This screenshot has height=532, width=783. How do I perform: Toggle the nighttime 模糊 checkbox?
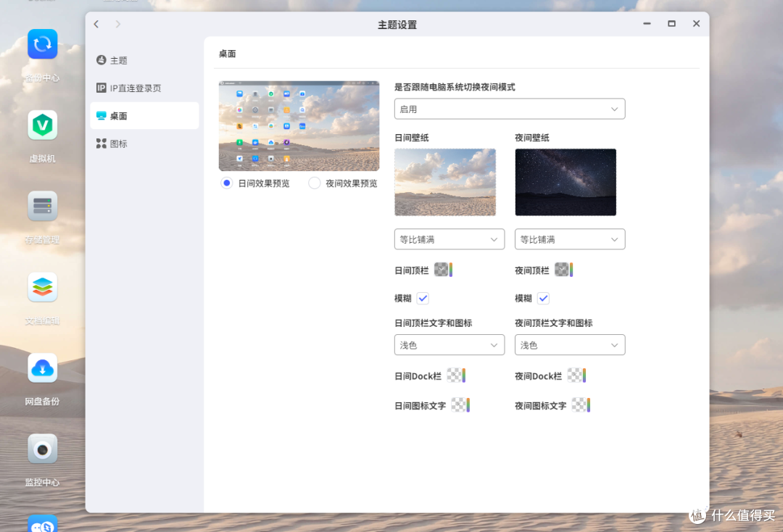543,299
